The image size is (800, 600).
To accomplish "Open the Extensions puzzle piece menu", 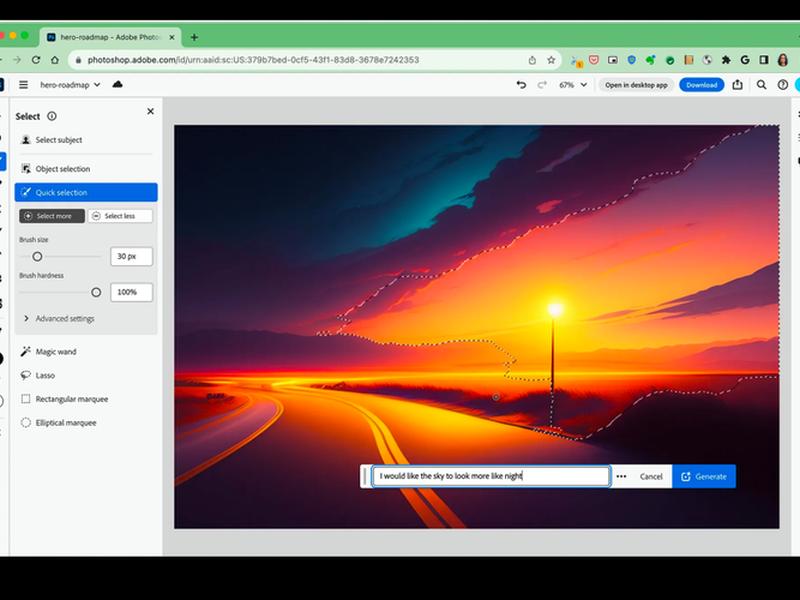I will tap(726, 60).
